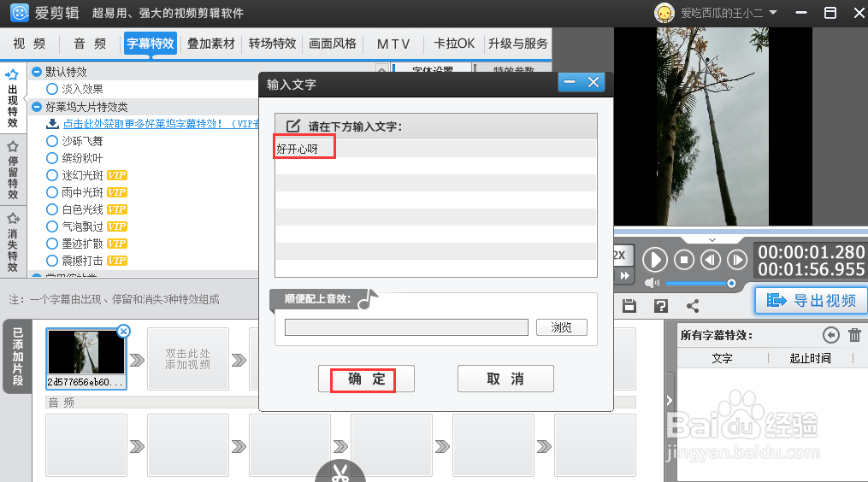
Task: Remove the clip with its X badge
Action: (x=124, y=331)
